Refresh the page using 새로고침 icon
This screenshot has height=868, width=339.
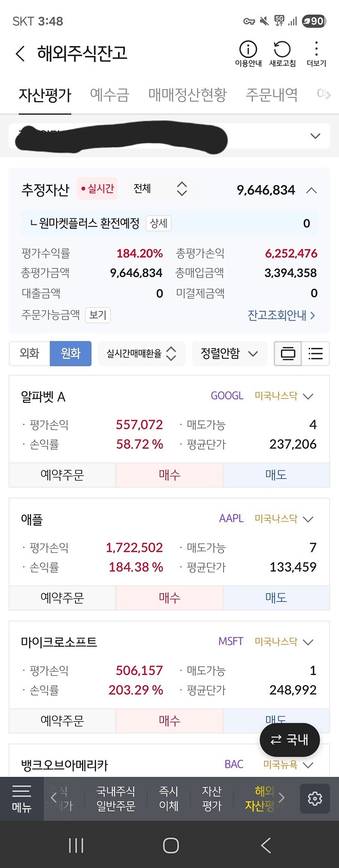point(280,53)
